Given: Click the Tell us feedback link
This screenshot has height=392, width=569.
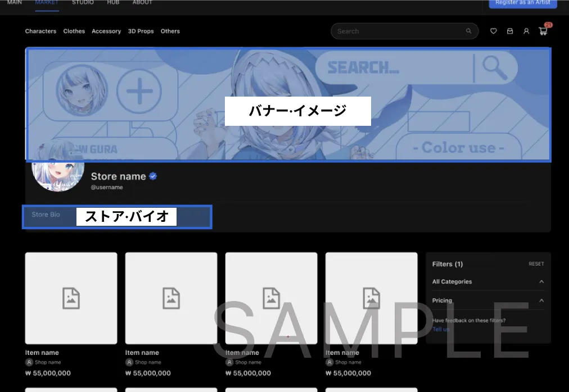Looking at the screenshot, I should click(441, 329).
